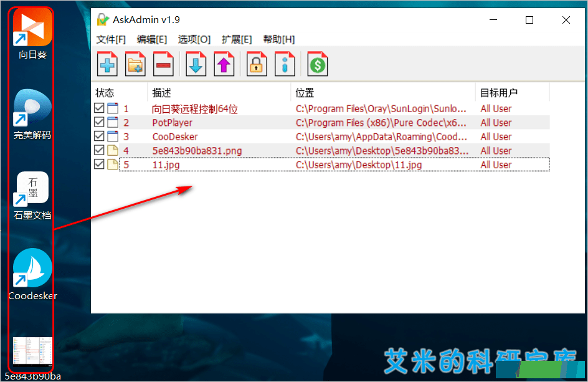Uncheck the CooDesker entry checkbox

tap(99, 136)
